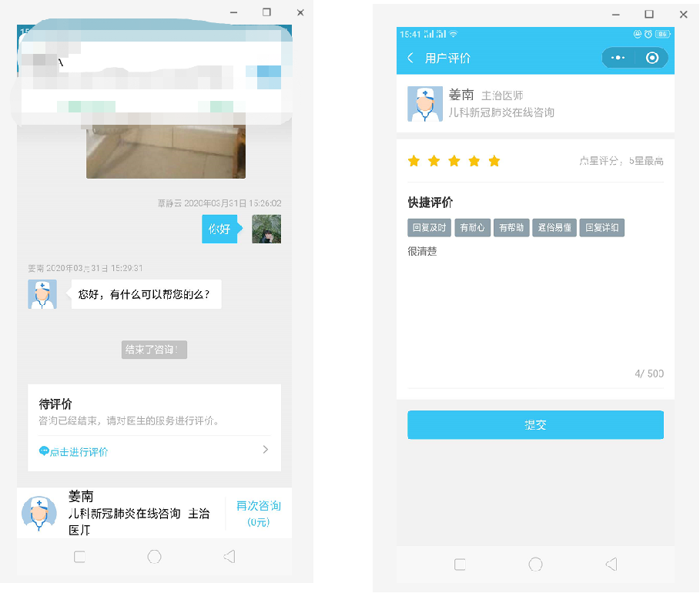This screenshot has height=593, width=700.
Task: Tap the recent apps square in left phone
Action: click(x=79, y=557)
